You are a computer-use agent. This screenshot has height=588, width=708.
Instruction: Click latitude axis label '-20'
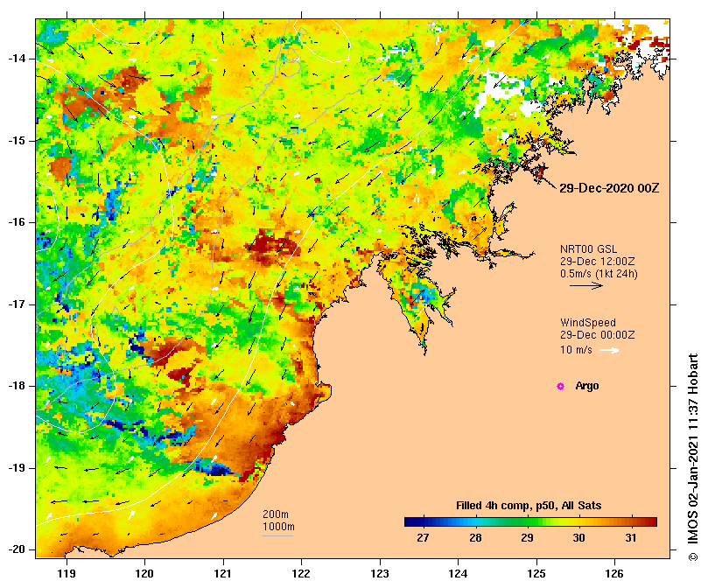[x=18, y=550]
